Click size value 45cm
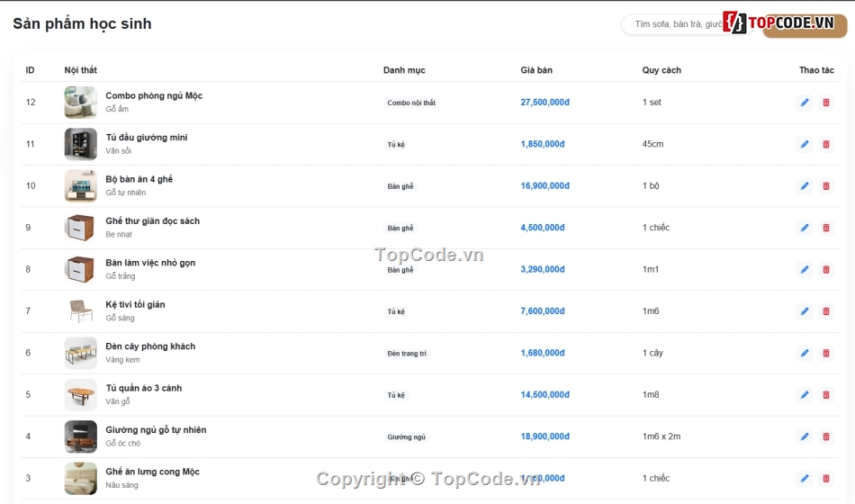855x504 pixels. pyautogui.click(x=652, y=144)
